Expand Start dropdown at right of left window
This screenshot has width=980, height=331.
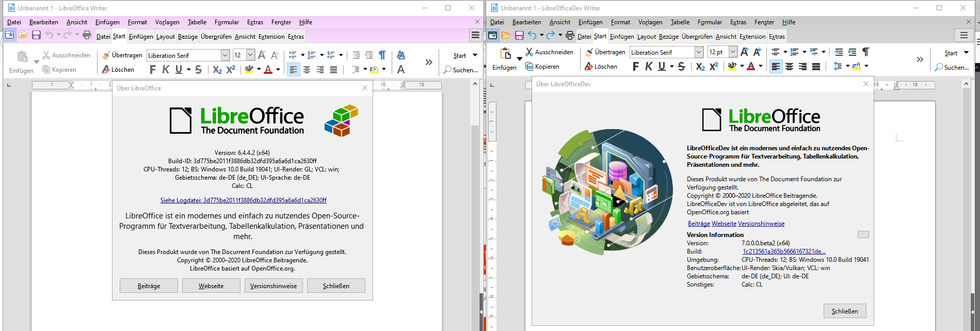475,56
